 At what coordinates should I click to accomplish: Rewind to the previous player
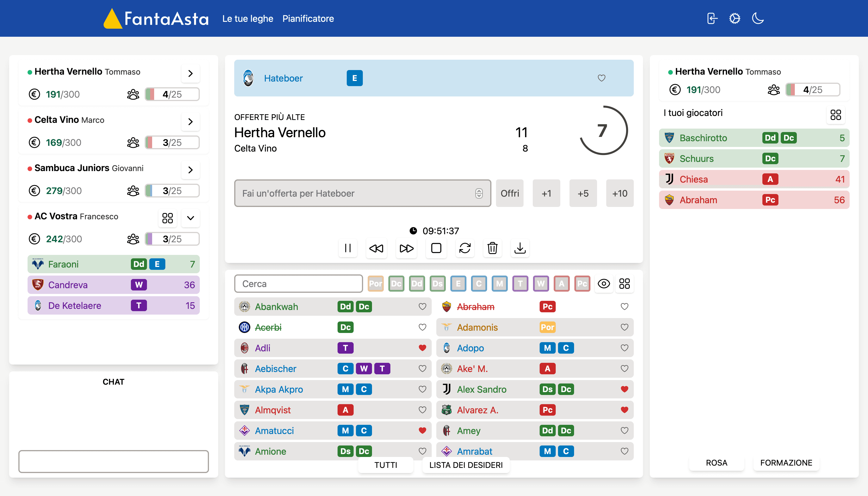click(376, 248)
